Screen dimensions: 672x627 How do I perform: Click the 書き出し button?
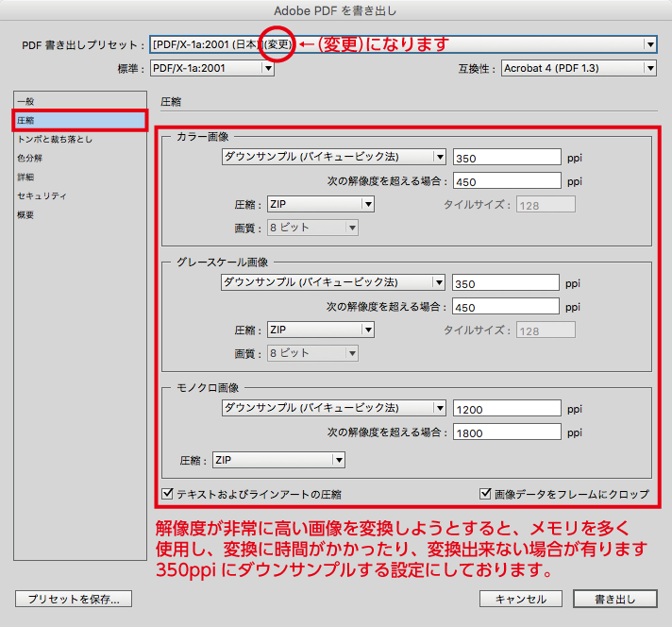click(615, 599)
